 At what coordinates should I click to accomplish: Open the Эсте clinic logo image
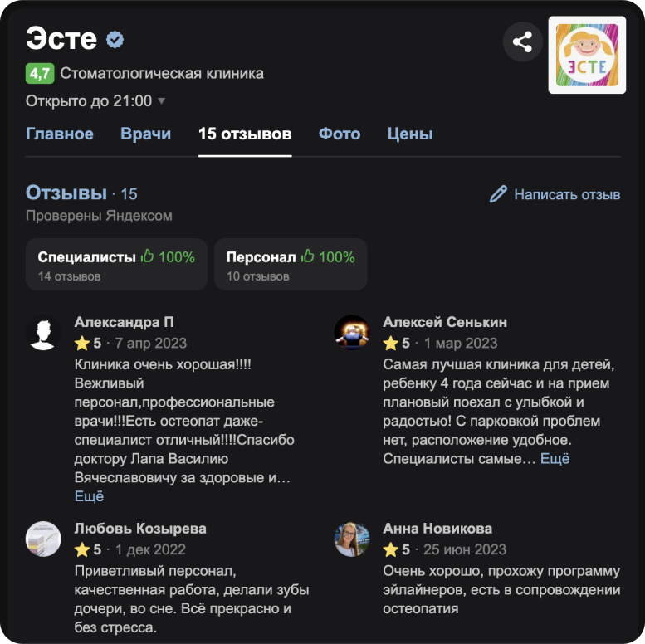(x=587, y=55)
